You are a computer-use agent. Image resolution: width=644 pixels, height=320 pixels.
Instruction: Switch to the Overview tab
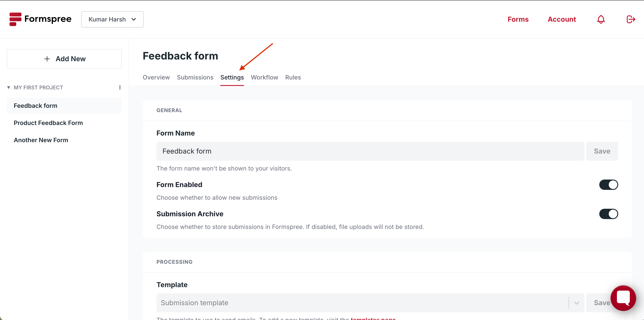pyautogui.click(x=156, y=78)
